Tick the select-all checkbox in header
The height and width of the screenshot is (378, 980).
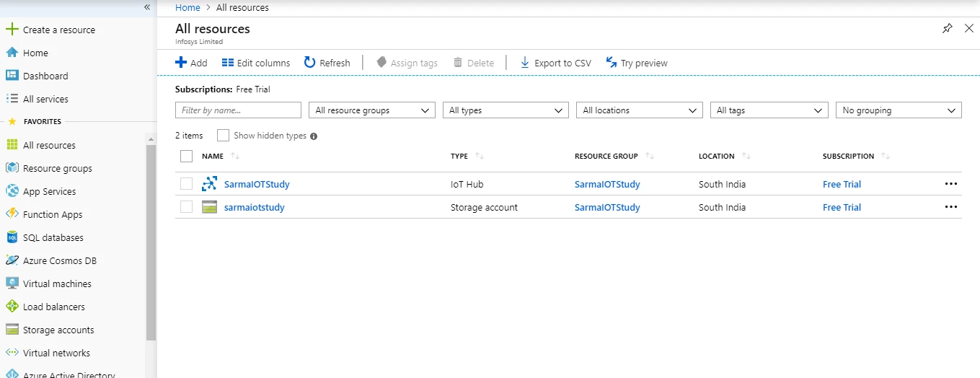tap(187, 156)
